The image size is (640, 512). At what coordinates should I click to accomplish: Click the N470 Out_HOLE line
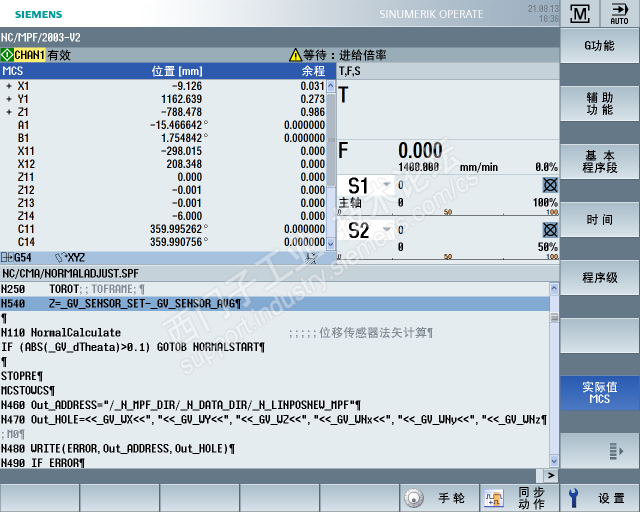click(x=274, y=420)
